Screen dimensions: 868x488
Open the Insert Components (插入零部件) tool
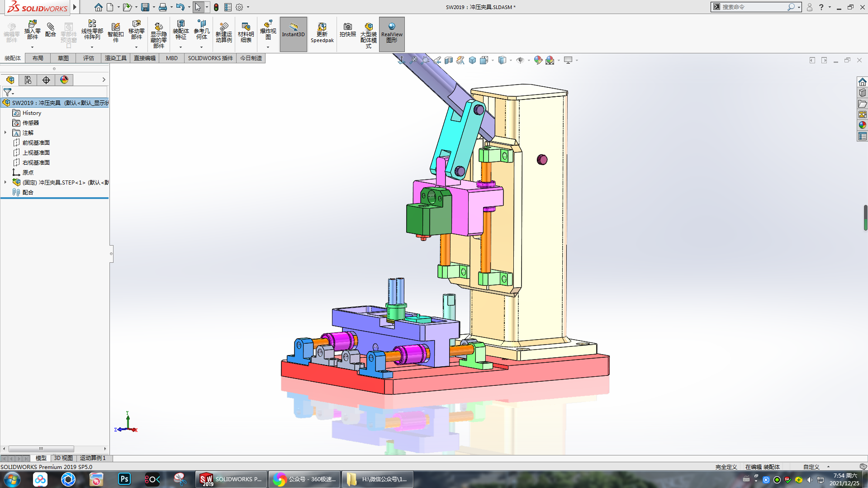pos(32,30)
